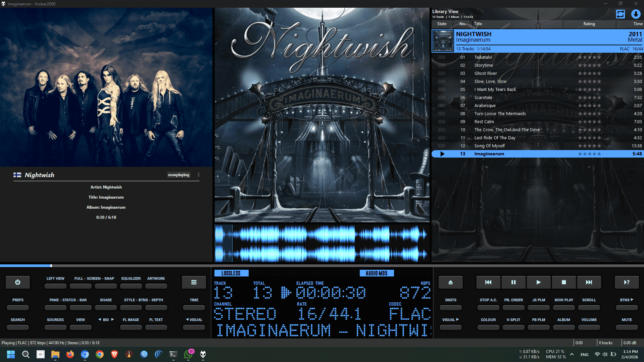Toggle the STOP A.C. button

[x=488, y=307]
